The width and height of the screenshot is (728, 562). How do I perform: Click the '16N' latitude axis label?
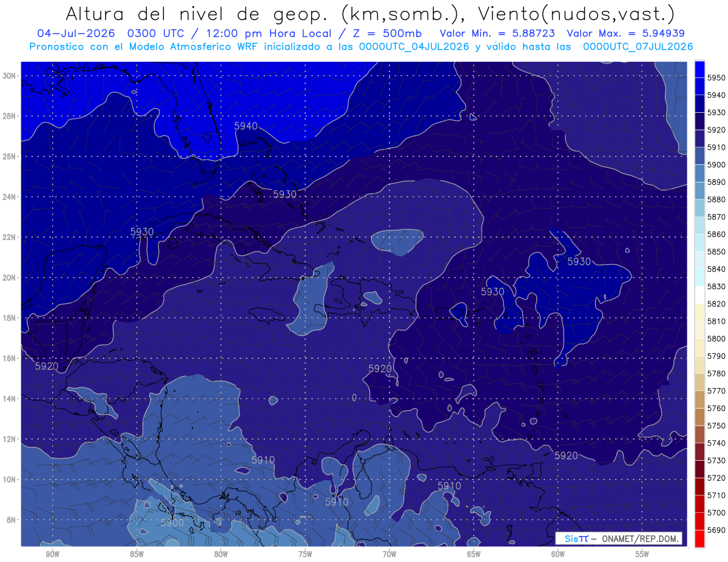pos(9,358)
